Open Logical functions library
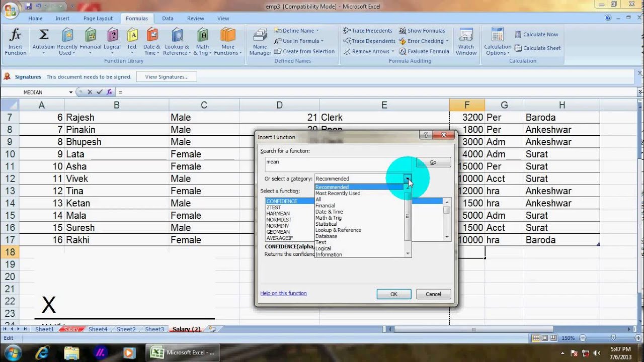Screen dimensions: 644x362 pos(112,42)
